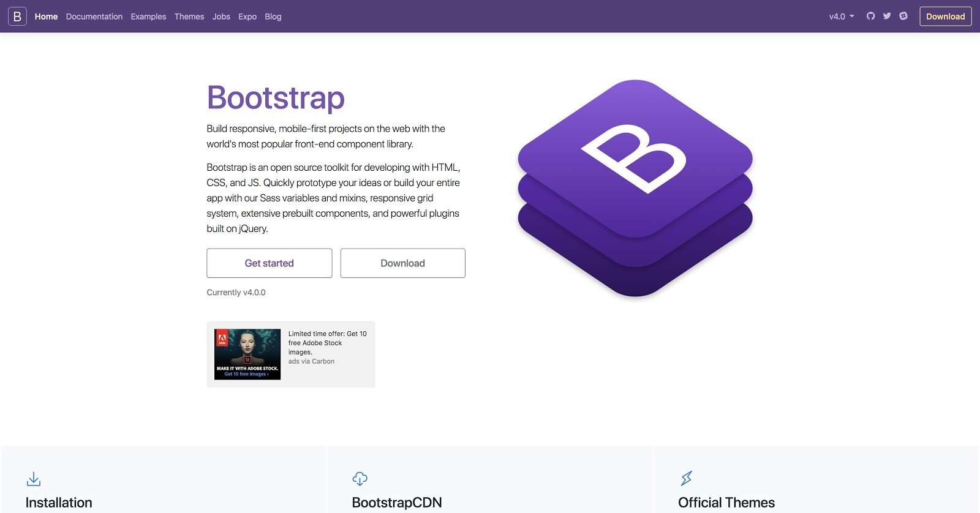Click the Bootstrap B logo in navbar
Viewport: 980px width, 513px height.
[x=17, y=17]
